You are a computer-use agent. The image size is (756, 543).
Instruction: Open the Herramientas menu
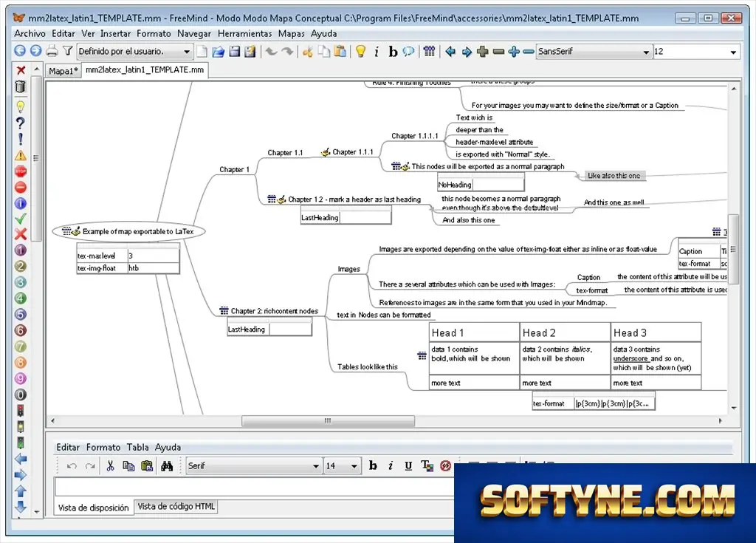(x=244, y=33)
